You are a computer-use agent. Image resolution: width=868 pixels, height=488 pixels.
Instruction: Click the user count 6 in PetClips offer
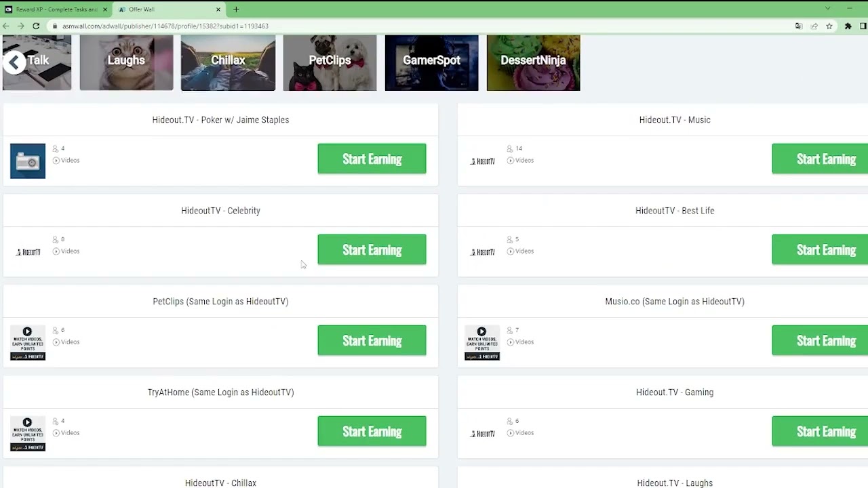click(x=62, y=330)
